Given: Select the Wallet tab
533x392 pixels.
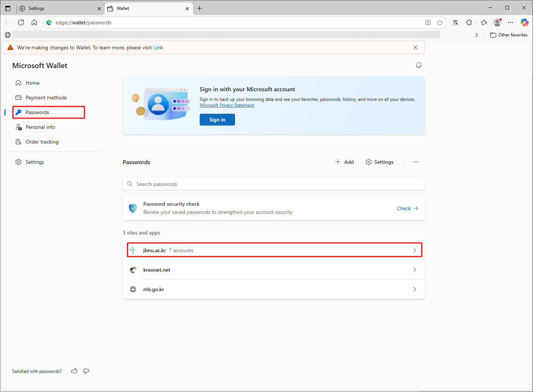Looking at the screenshot, I should pos(148,8).
